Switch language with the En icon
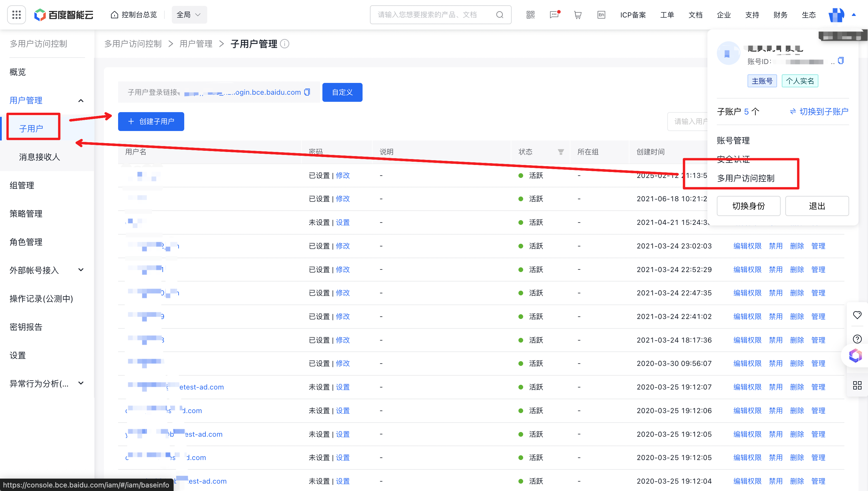This screenshot has height=491, width=868. point(601,14)
